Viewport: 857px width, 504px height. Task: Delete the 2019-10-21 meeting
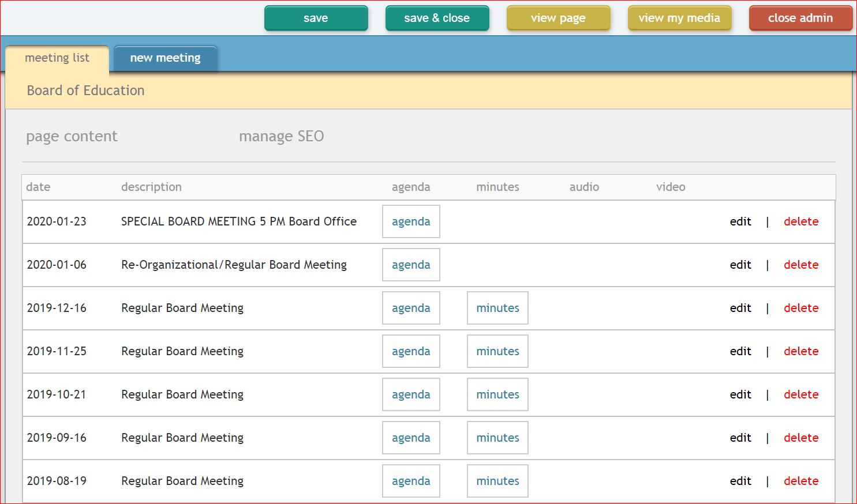tap(801, 394)
